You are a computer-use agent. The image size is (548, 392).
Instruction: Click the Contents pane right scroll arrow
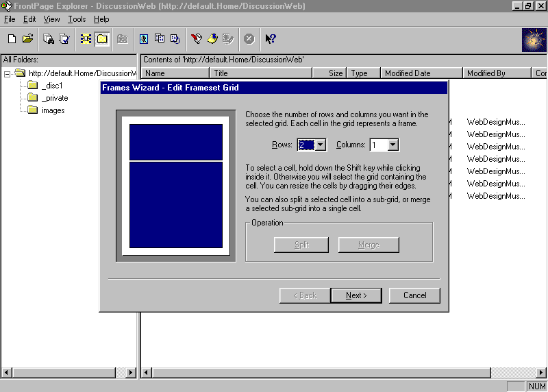[541, 372]
